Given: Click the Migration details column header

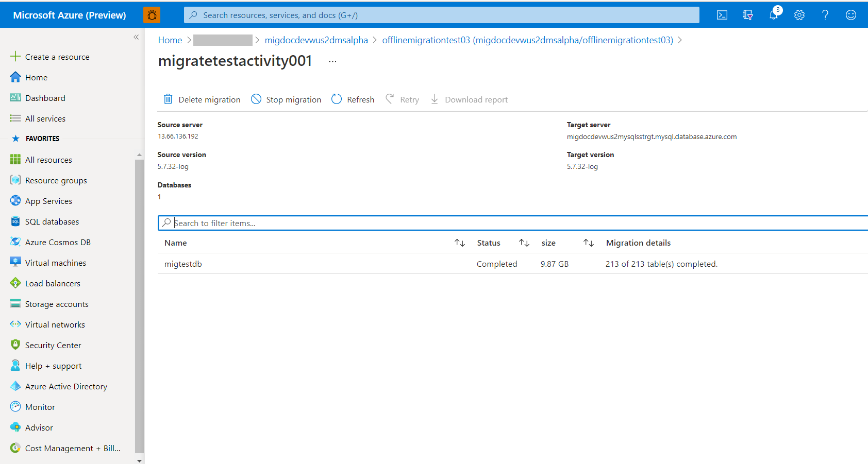Looking at the screenshot, I should [x=638, y=243].
